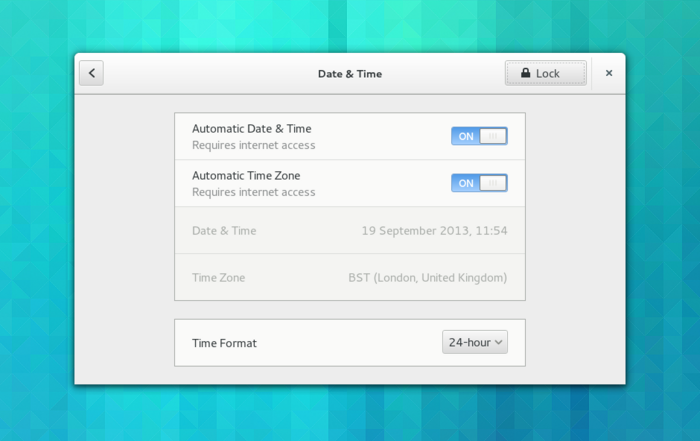Click the 'Automatic Time Zone' label
700x441 pixels.
tap(246, 175)
